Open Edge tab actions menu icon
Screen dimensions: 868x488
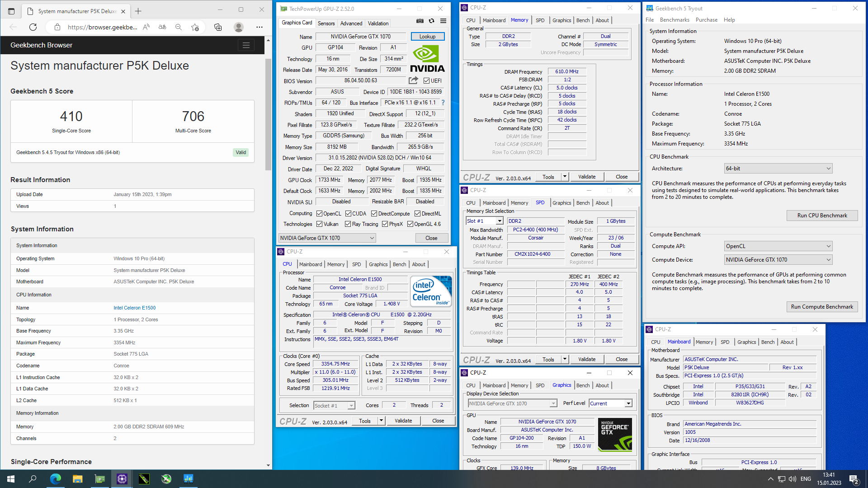(11, 11)
